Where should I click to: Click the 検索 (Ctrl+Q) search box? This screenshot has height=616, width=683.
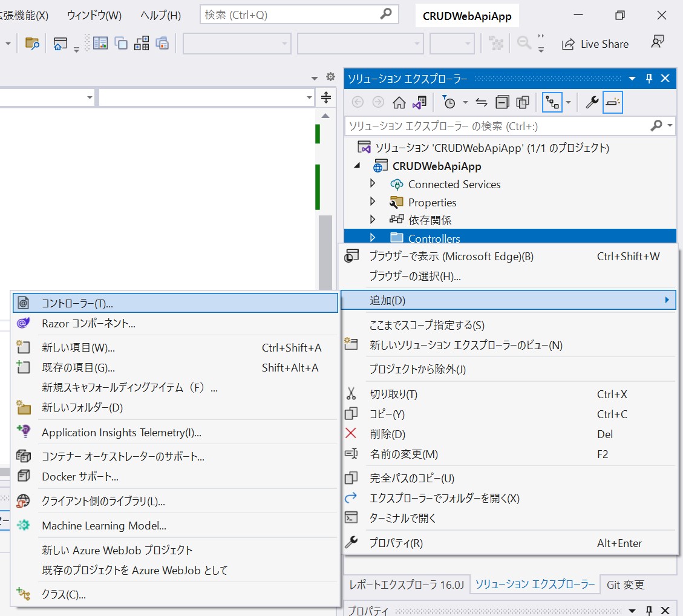click(x=299, y=15)
